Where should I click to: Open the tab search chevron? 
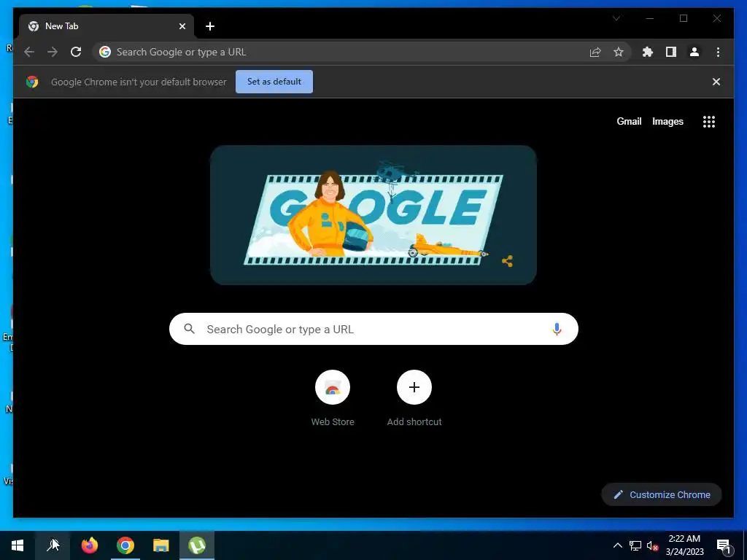[616, 18]
